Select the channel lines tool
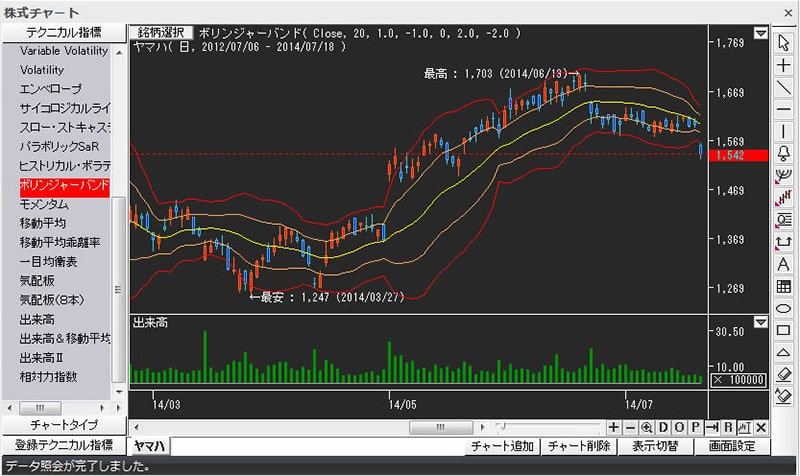Screen dimensions: 800x476 click(x=783, y=197)
